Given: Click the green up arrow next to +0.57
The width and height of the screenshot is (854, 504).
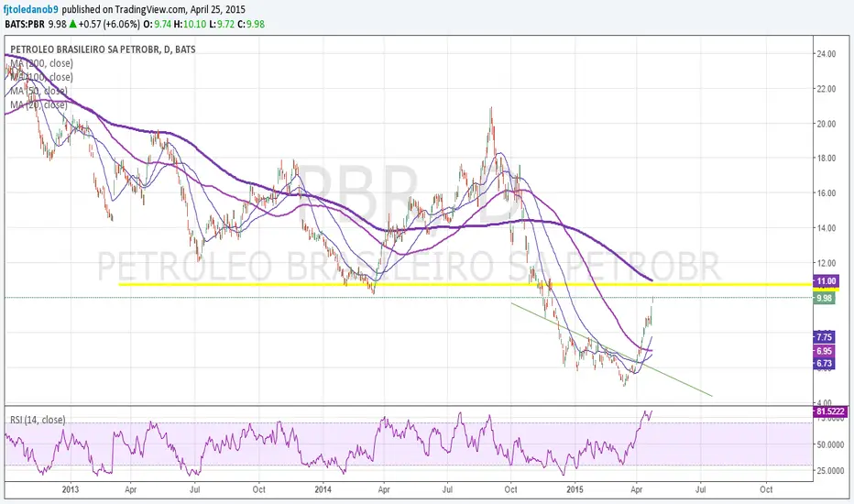Looking at the screenshot, I should click(x=72, y=24).
